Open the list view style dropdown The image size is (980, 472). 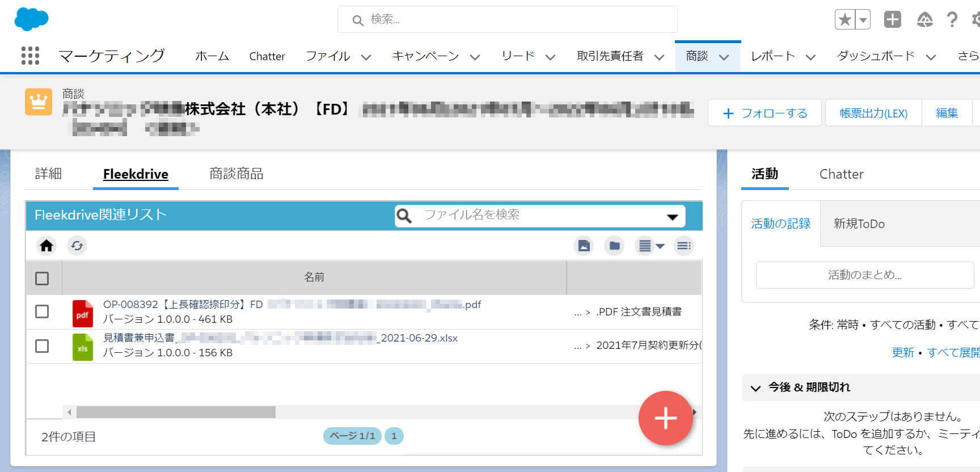tap(651, 246)
